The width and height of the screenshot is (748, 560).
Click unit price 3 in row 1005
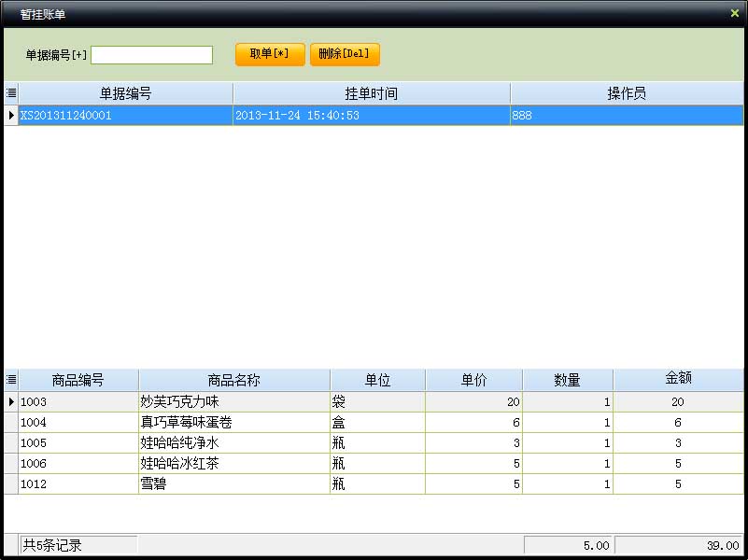pos(473,442)
